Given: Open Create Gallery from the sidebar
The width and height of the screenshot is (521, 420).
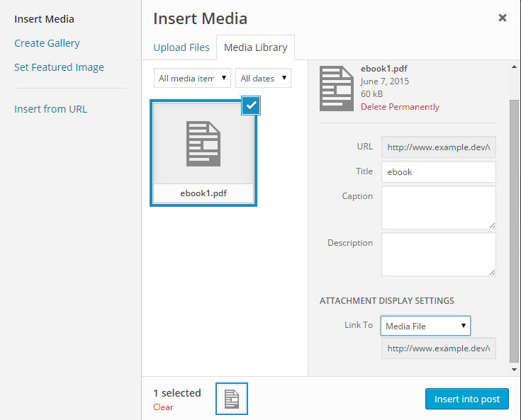Looking at the screenshot, I should coord(47,43).
